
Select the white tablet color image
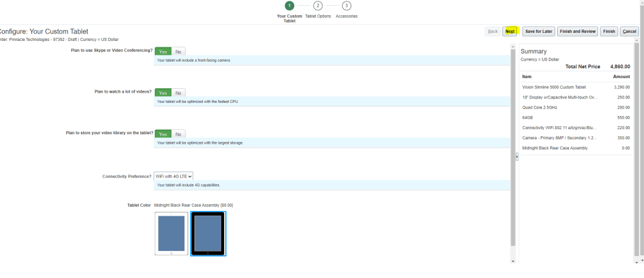[171, 233]
